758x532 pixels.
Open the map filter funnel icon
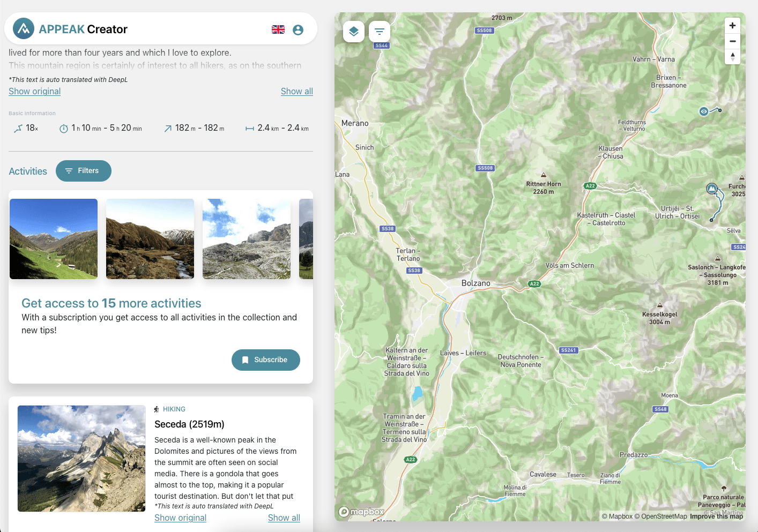pos(380,32)
